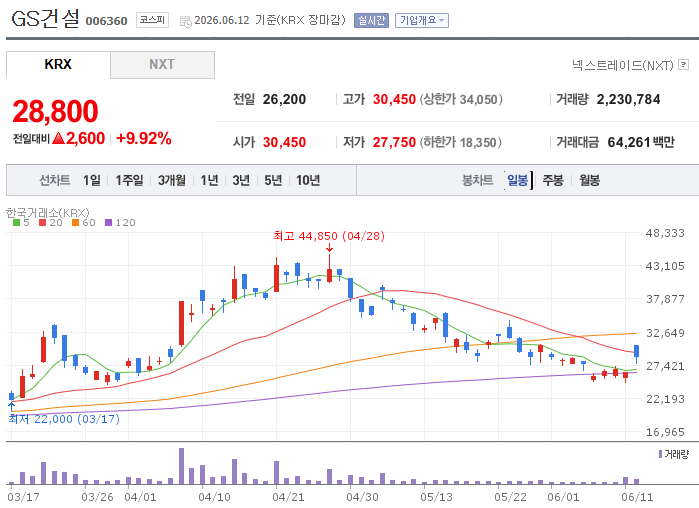
Task: Select the 3개월 line chart period
Action: coord(172,180)
